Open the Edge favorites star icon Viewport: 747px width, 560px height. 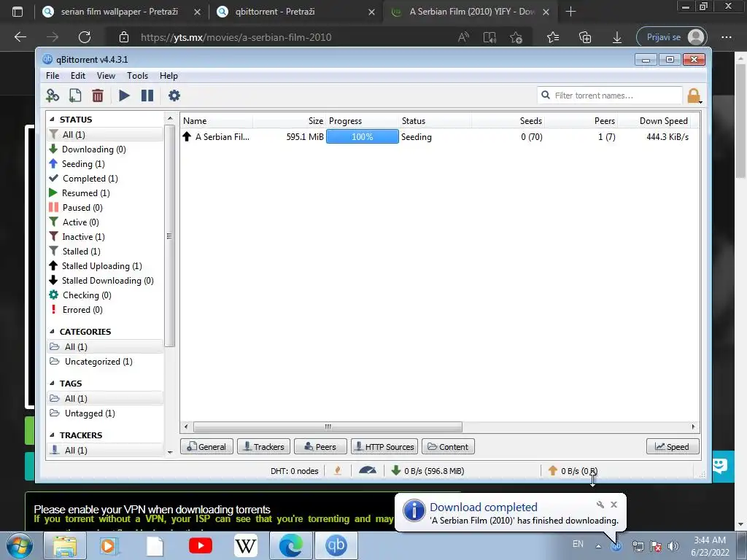pos(553,37)
